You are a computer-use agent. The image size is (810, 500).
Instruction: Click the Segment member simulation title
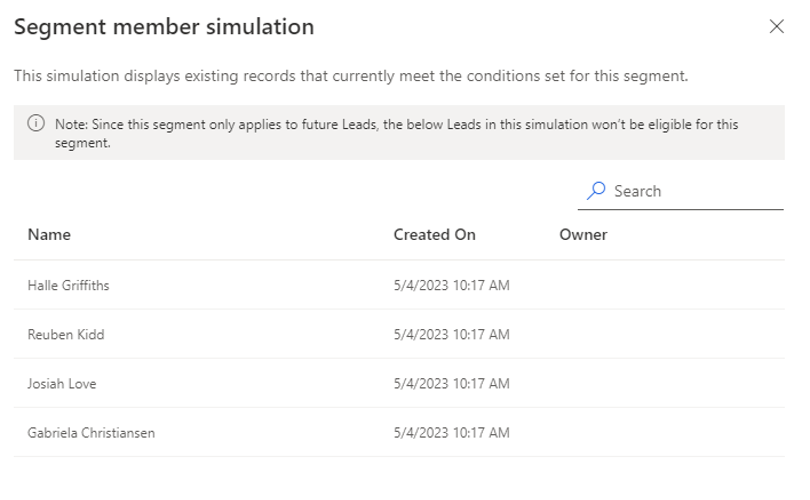(x=164, y=27)
